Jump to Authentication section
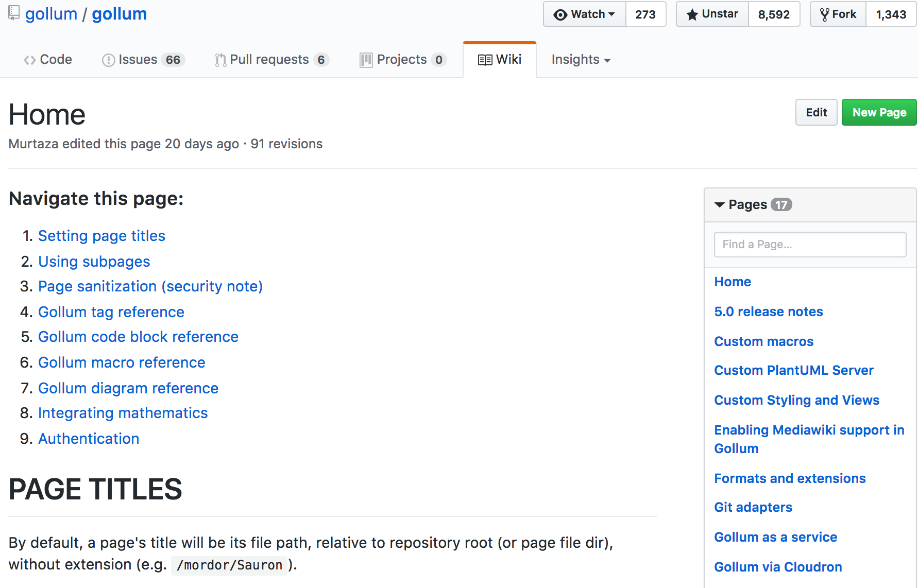The image size is (918, 588). [x=89, y=439]
